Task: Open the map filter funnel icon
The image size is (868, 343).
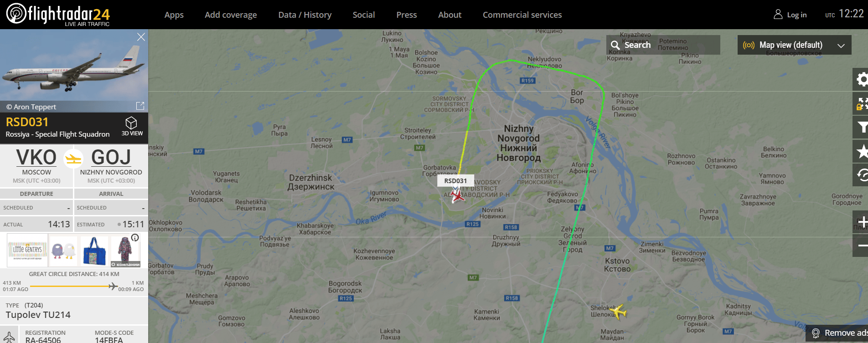Action: (861, 127)
